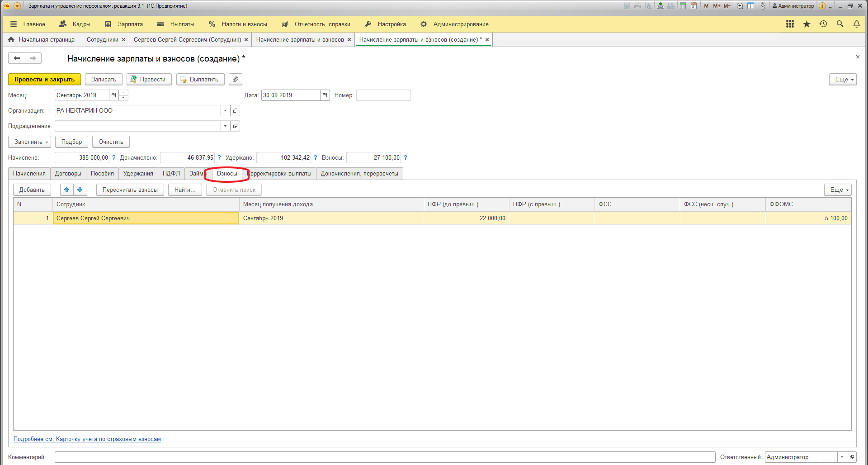Open the service tools wrench icon
The width and height of the screenshot is (868, 465).
tap(763, 6)
